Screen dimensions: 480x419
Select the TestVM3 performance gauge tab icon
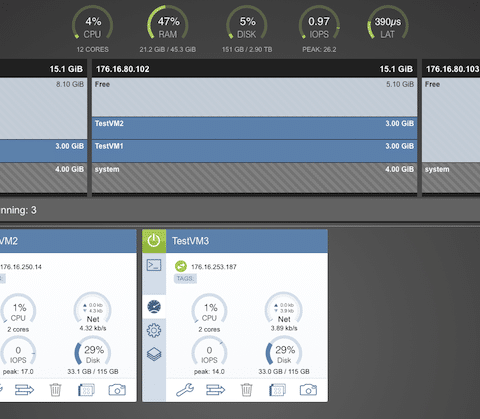[x=154, y=307]
